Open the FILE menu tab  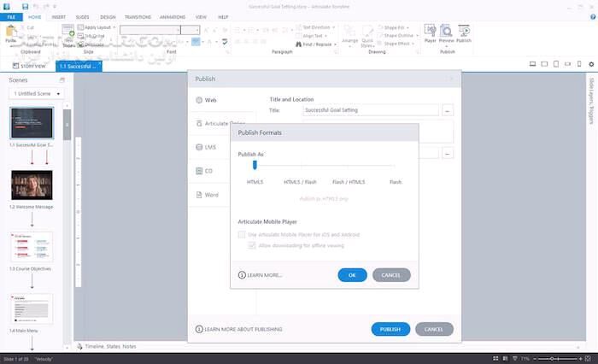[11, 17]
